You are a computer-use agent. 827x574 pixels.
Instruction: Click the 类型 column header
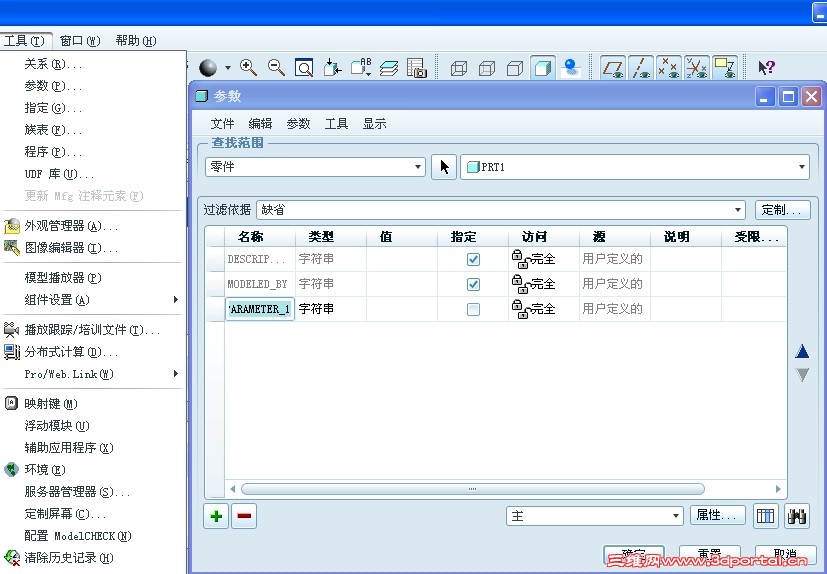click(331, 237)
